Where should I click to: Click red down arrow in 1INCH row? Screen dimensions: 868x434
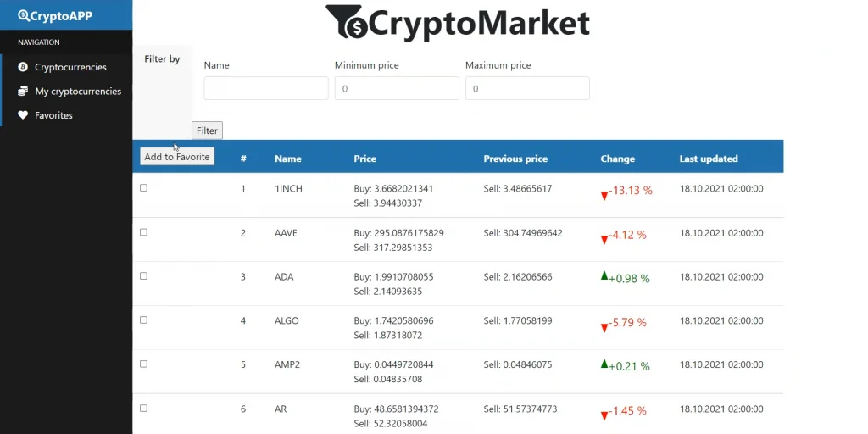click(604, 196)
